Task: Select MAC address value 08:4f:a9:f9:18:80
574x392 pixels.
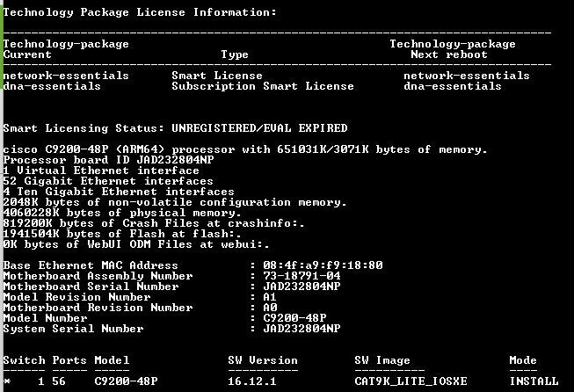Action: click(323, 265)
